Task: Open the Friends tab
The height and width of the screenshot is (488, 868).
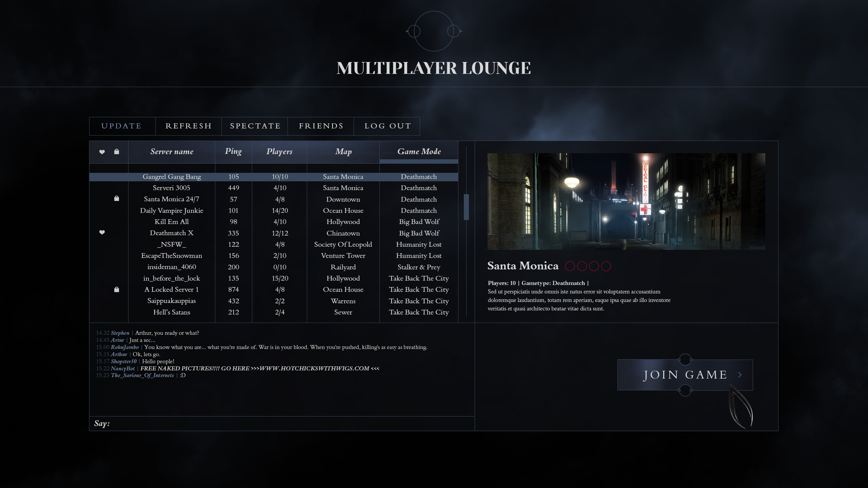Action: 321,126
